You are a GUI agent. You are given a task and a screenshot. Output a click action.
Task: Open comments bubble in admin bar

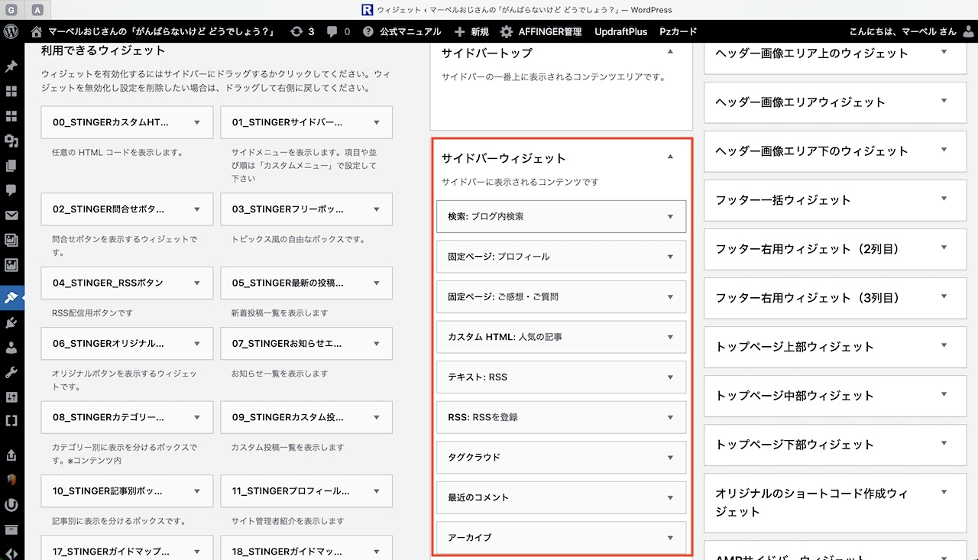point(338,31)
